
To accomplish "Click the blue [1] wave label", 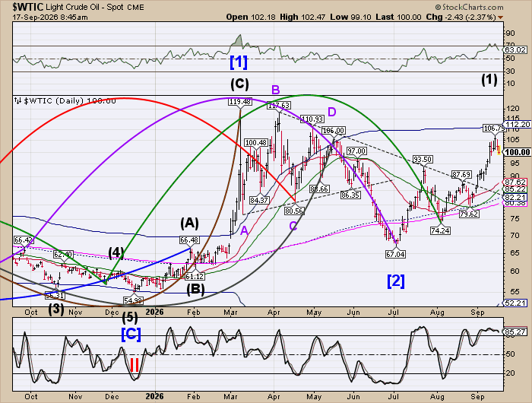I will pos(239,62).
